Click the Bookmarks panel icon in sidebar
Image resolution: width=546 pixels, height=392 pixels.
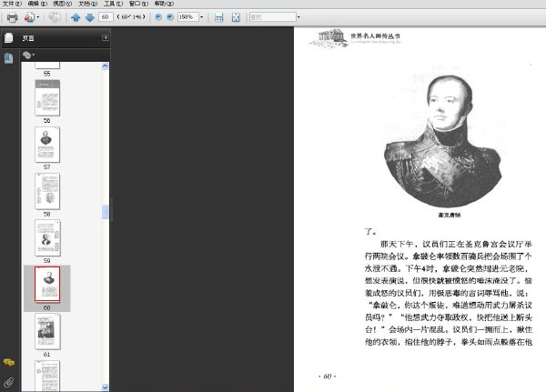9,58
